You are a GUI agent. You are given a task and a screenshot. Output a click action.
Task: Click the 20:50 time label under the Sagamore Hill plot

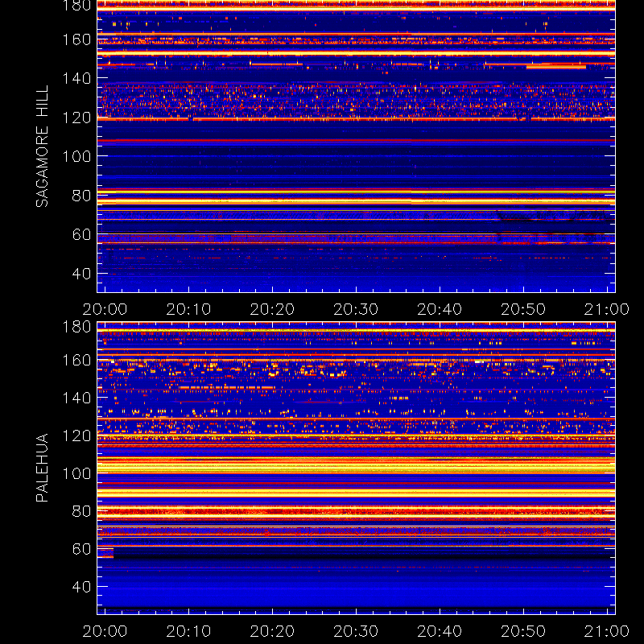[523, 309]
